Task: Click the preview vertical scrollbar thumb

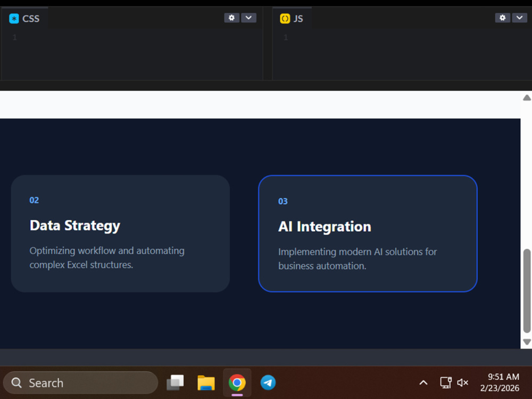Action: pos(527,291)
